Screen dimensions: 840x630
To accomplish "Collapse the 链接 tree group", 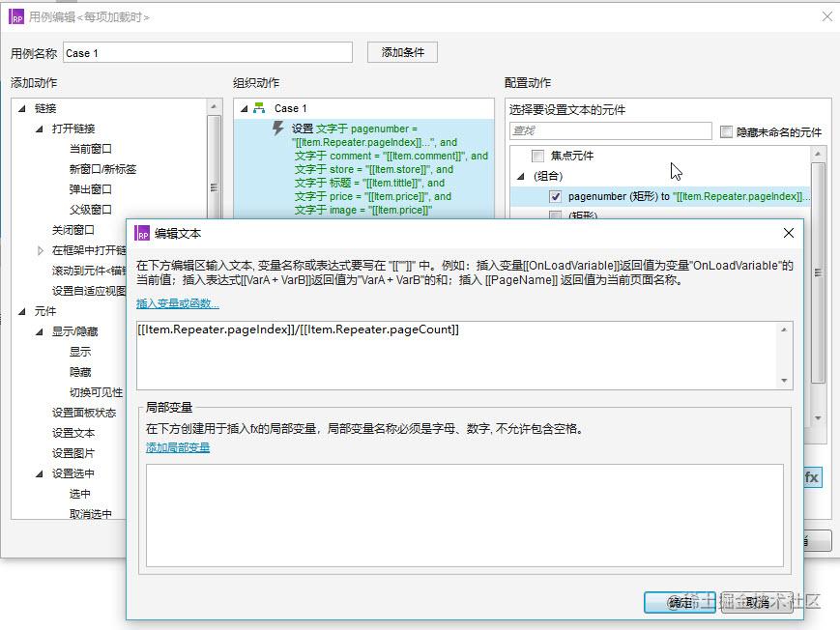I will [x=22, y=109].
